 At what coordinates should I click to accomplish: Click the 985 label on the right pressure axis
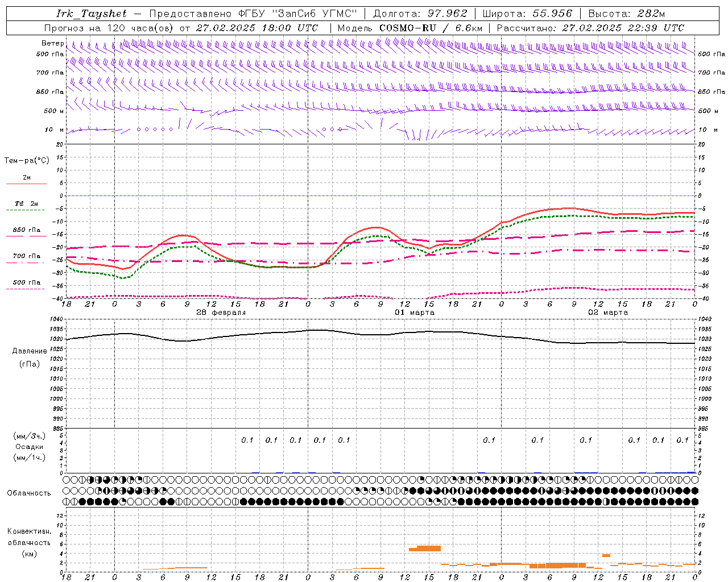tap(704, 429)
